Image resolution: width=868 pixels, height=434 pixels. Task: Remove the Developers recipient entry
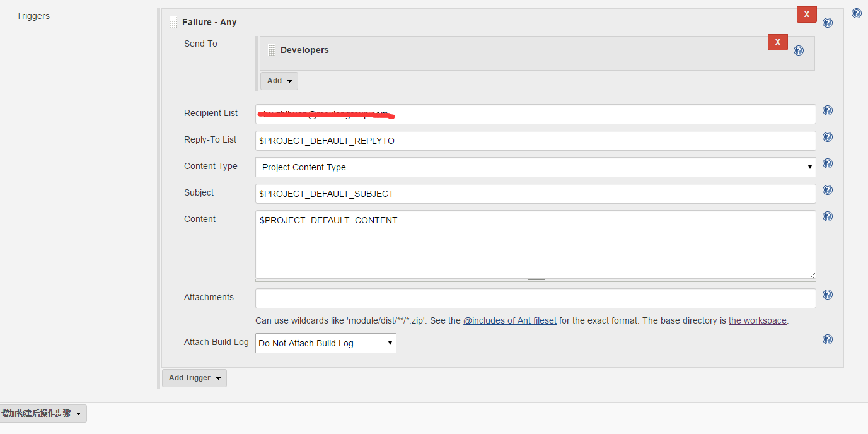point(777,42)
